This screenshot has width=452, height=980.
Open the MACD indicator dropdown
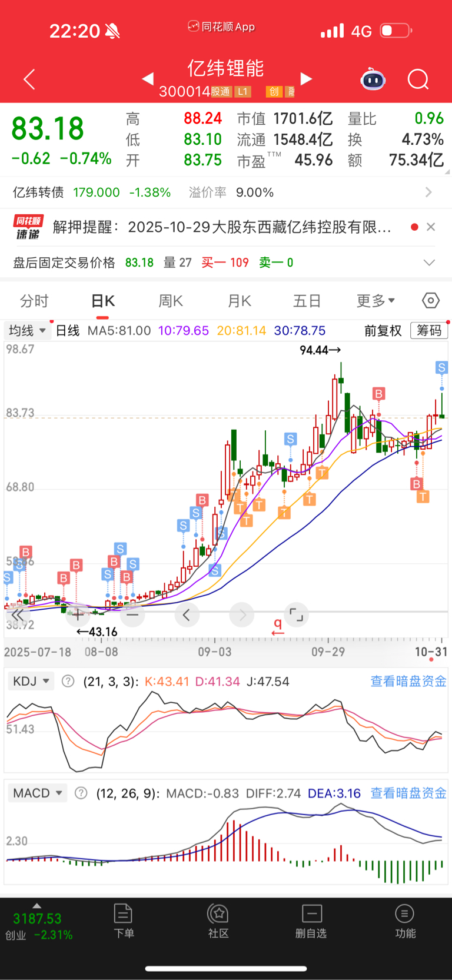[x=37, y=793]
